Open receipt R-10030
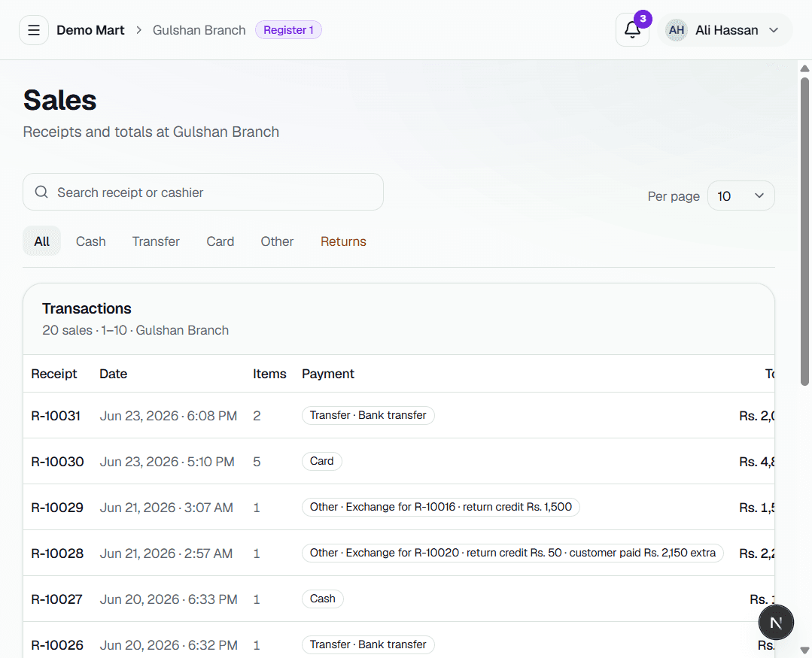 pyautogui.click(x=57, y=462)
